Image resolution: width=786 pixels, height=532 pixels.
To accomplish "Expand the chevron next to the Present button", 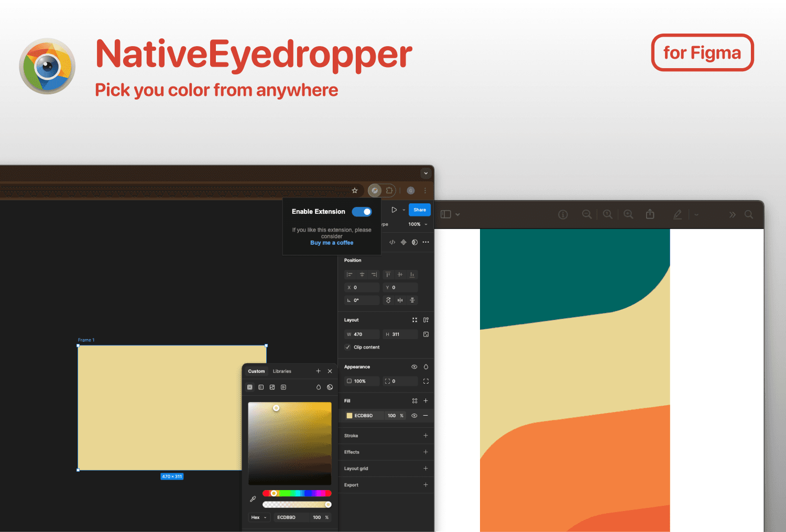I will tap(403, 209).
